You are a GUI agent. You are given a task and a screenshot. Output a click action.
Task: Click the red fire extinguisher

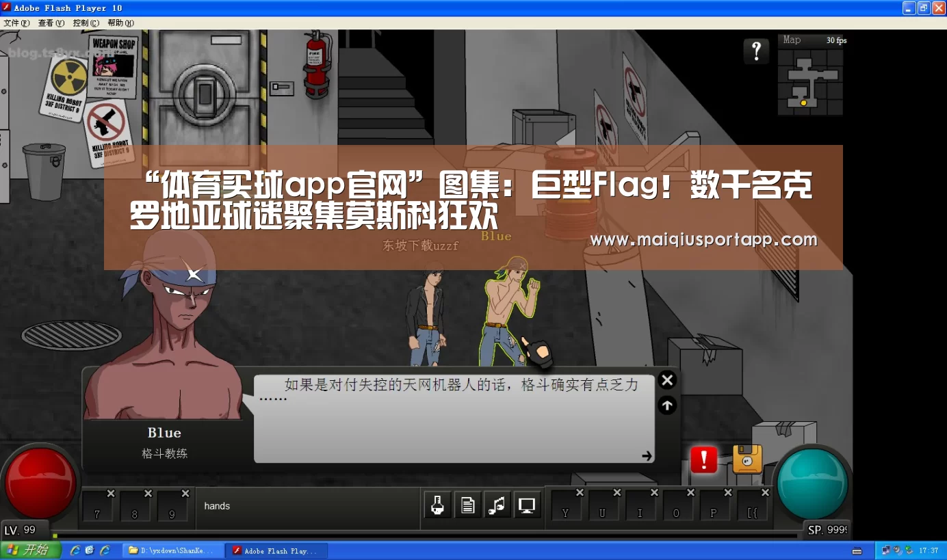[318, 64]
